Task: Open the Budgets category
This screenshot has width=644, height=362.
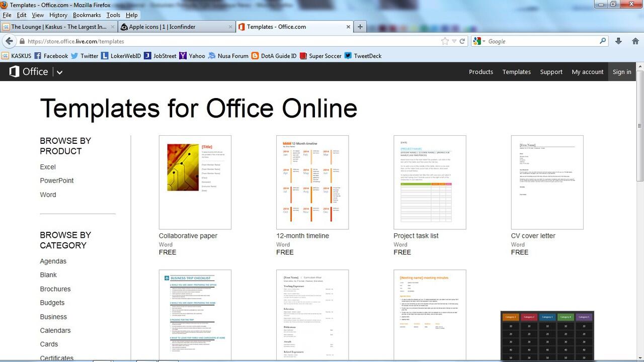Action: (x=52, y=303)
